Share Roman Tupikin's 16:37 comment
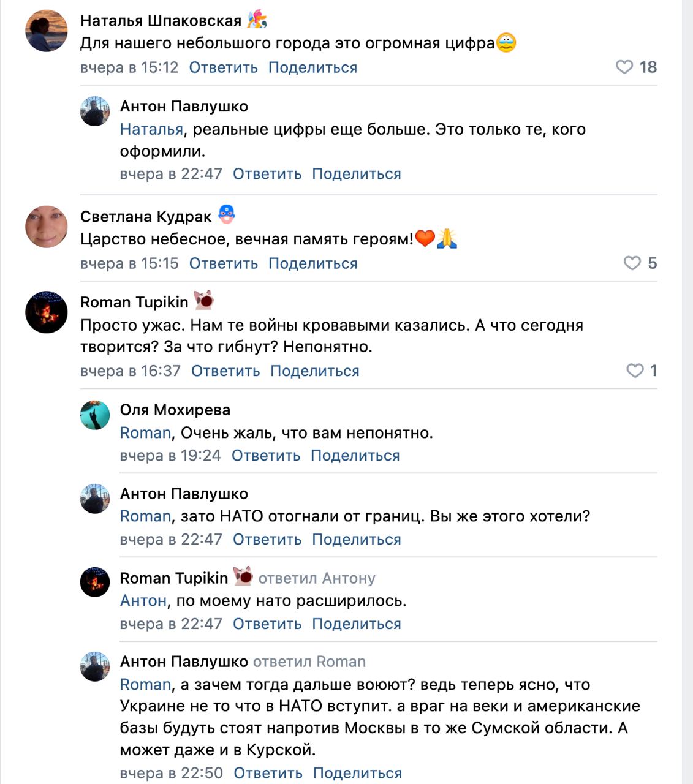The image size is (693, 784). [x=315, y=371]
